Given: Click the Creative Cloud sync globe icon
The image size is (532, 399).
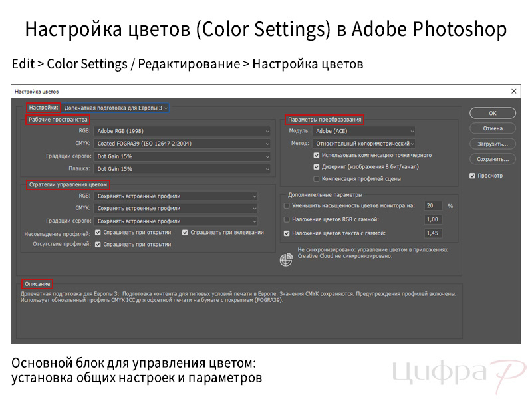Looking at the screenshot, I should [x=286, y=260].
